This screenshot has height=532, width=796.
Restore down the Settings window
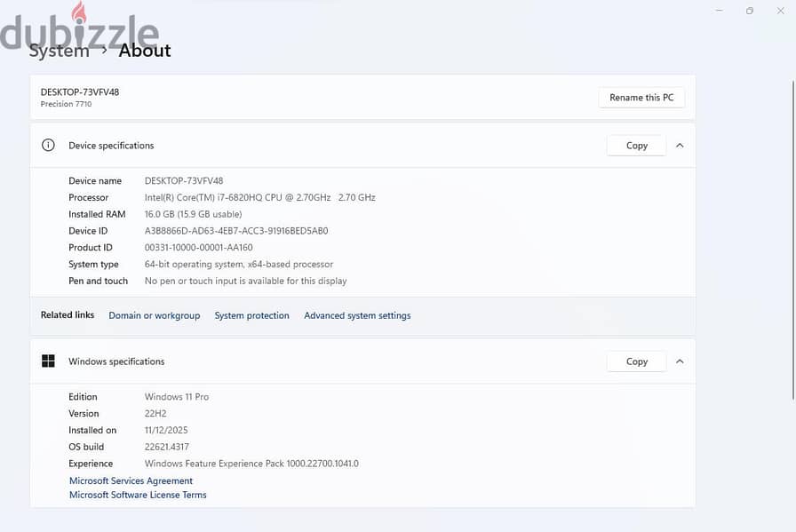point(749,11)
